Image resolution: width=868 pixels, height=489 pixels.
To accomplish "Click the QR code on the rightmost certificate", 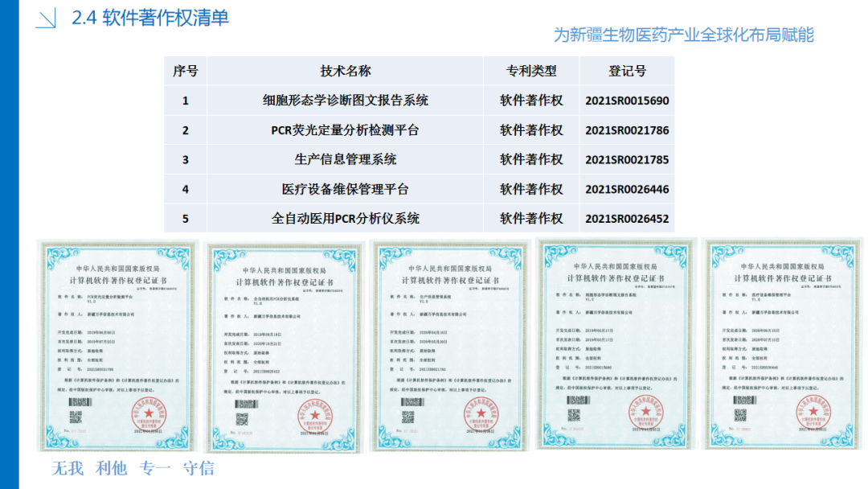I will click(741, 414).
